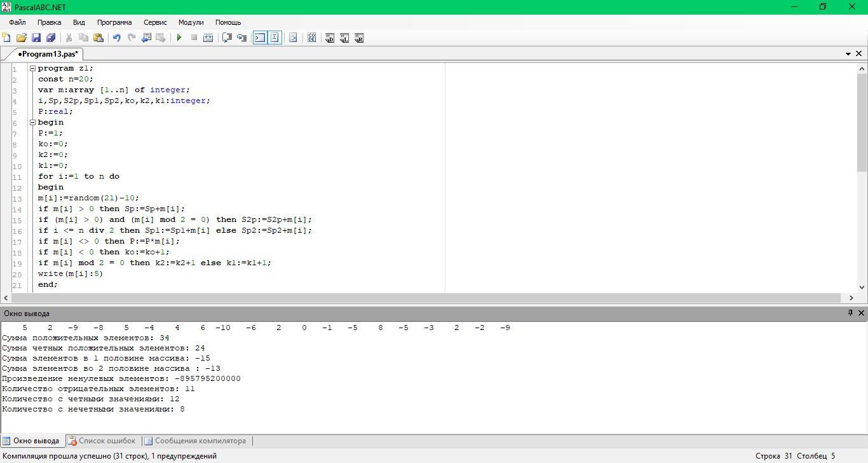This screenshot has height=463, width=868.
Task: Click step into debugger icon
Action: 227,38
